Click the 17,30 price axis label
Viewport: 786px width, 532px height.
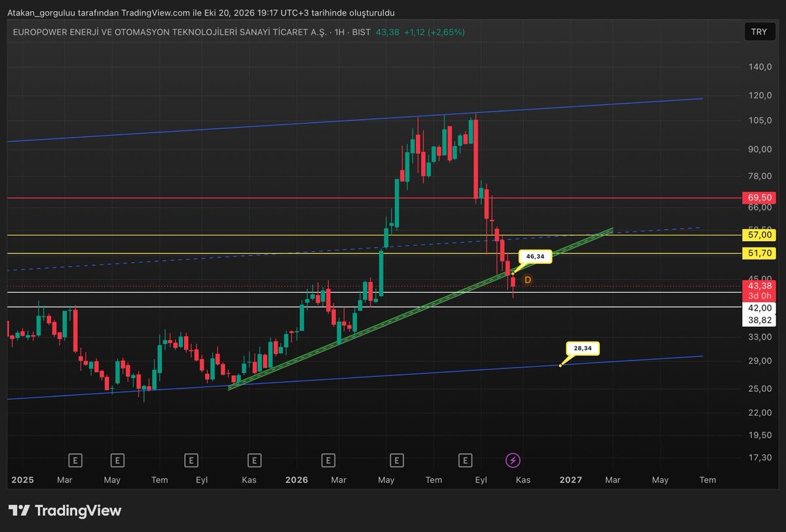tap(760, 457)
